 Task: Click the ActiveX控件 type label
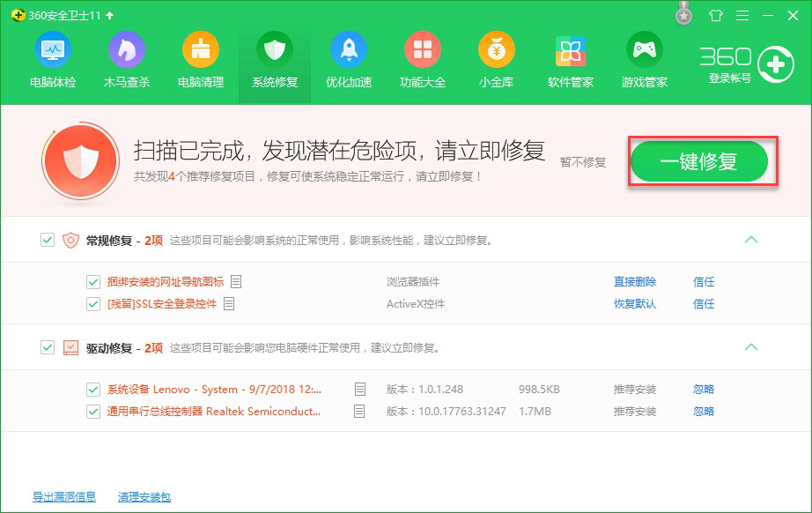[416, 303]
